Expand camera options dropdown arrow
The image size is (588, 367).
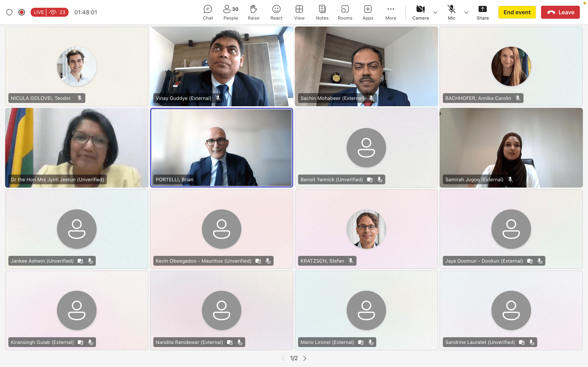coord(435,12)
